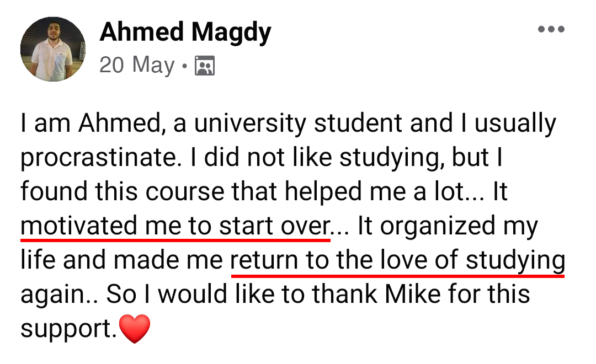Viewport: 596px width, 364px height.
Task: Click Ahmed Magdy's profile picture
Action: click(x=53, y=50)
